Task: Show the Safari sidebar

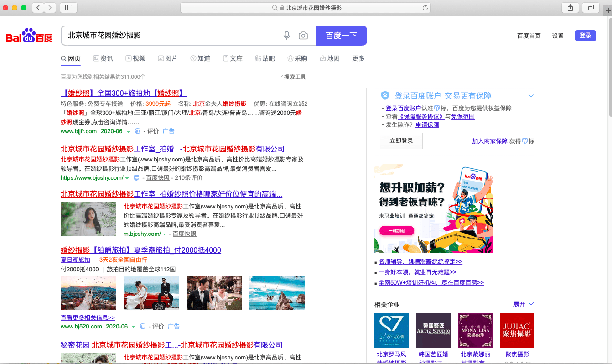Action: (69, 8)
